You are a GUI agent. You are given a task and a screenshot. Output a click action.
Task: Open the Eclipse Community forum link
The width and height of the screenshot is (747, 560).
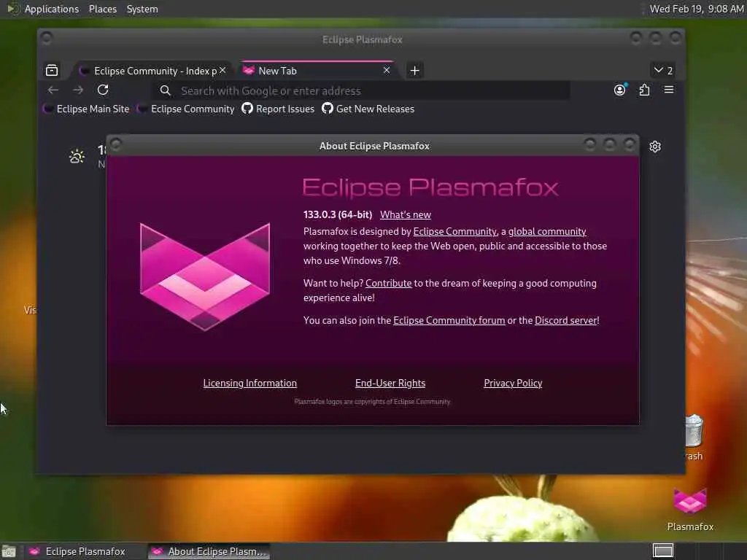pyautogui.click(x=449, y=321)
